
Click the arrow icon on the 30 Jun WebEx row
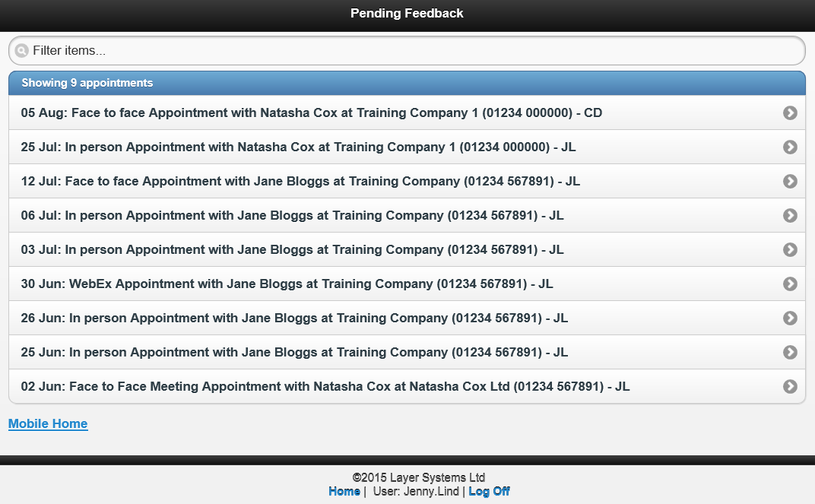790,284
